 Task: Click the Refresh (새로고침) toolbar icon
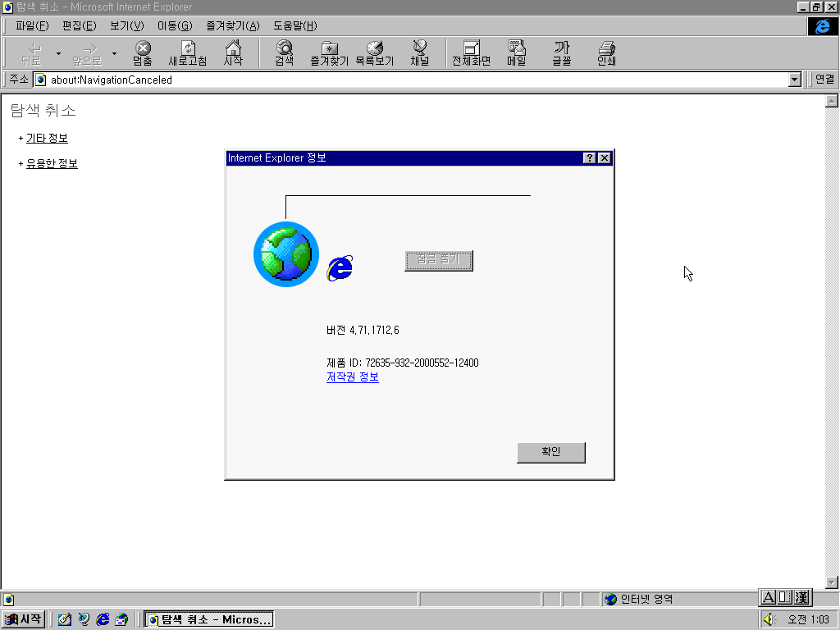(x=188, y=53)
